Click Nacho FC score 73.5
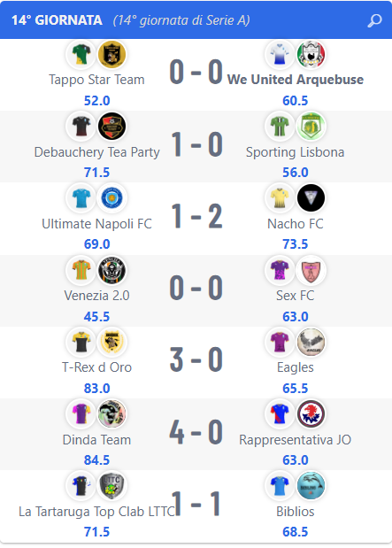Image resolution: width=392 pixels, height=548 pixels. [x=296, y=244]
